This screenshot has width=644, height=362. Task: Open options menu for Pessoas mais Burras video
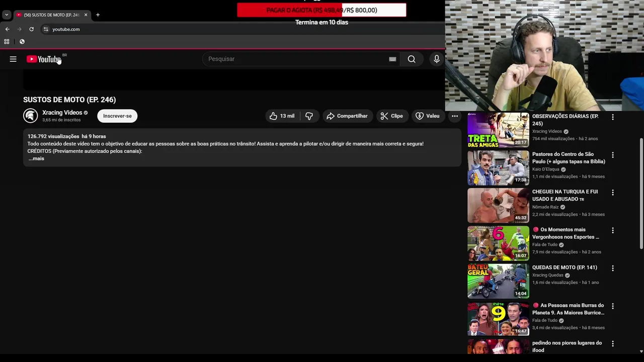pyautogui.click(x=612, y=306)
